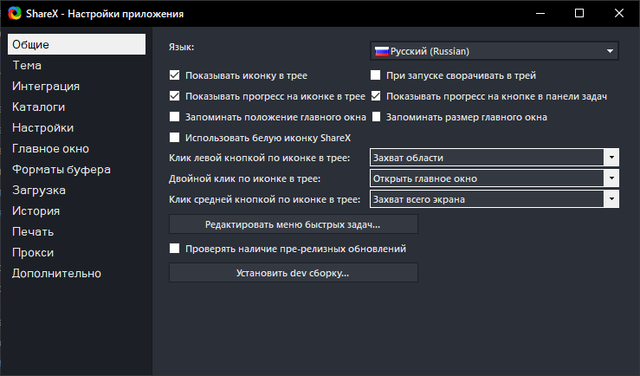This screenshot has height=376, width=640.
Task: Expand the double-click tray action dropdown arrow
Action: [611, 178]
